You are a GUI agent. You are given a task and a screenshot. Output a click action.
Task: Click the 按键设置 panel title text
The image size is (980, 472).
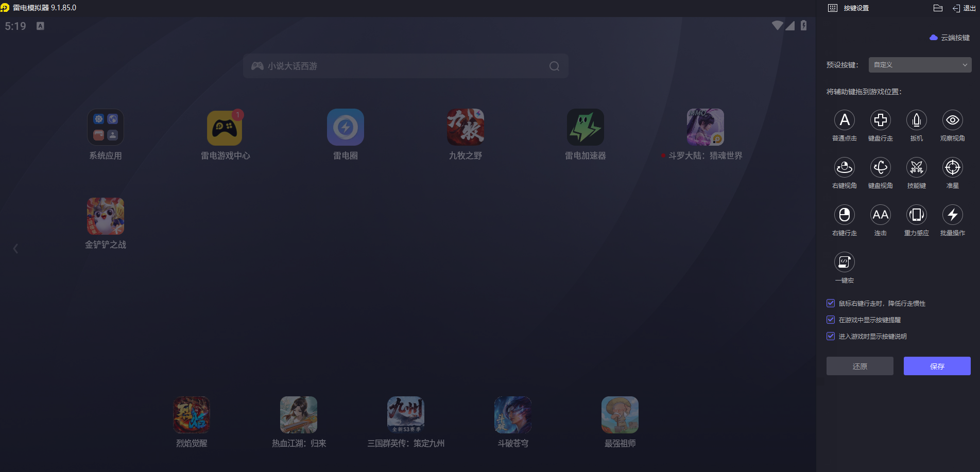856,8
